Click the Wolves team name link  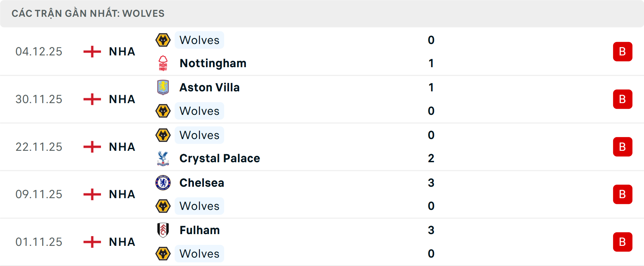coord(199,40)
